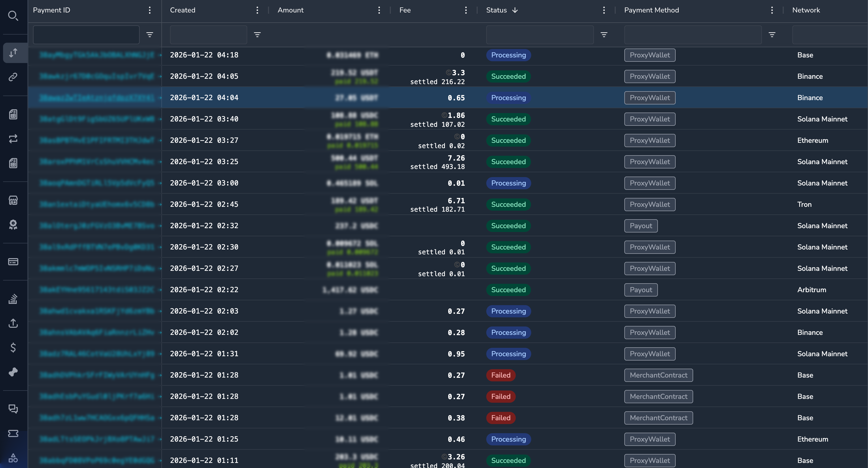The height and width of the screenshot is (468, 868).
Task: Click Payout badge on the 02:32 row
Action: 641,226
